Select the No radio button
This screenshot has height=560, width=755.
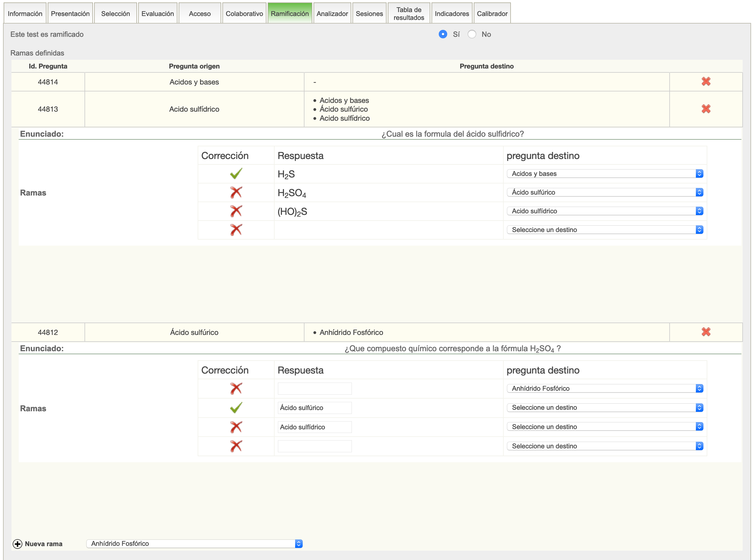click(x=472, y=34)
